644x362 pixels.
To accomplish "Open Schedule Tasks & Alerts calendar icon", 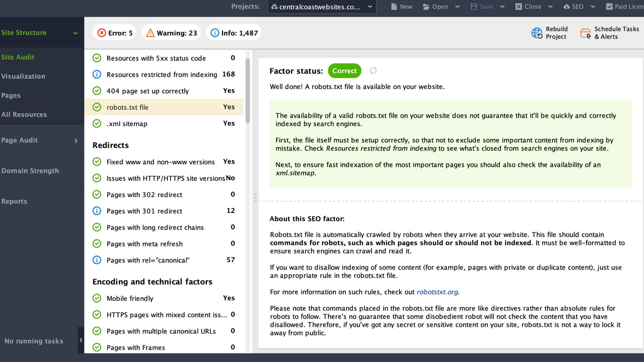I will (x=585, y=33).
